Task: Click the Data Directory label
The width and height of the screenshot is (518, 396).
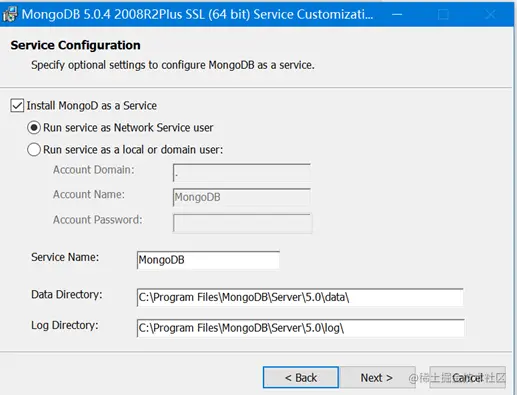Action: [67, 295]
